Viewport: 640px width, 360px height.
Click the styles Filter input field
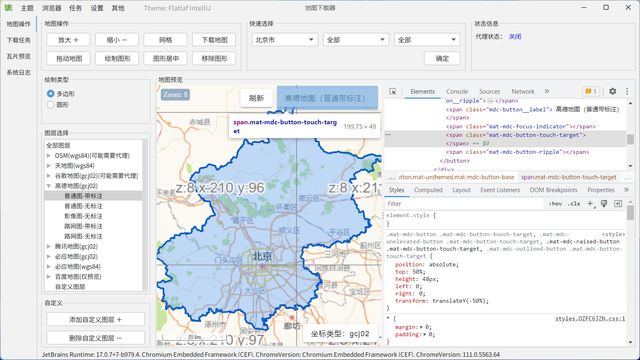coord(464,203)
